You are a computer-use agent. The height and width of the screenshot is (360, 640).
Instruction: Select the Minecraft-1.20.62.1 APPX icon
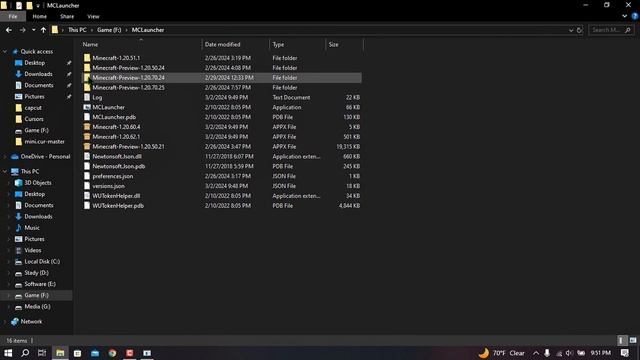(87, 137)
